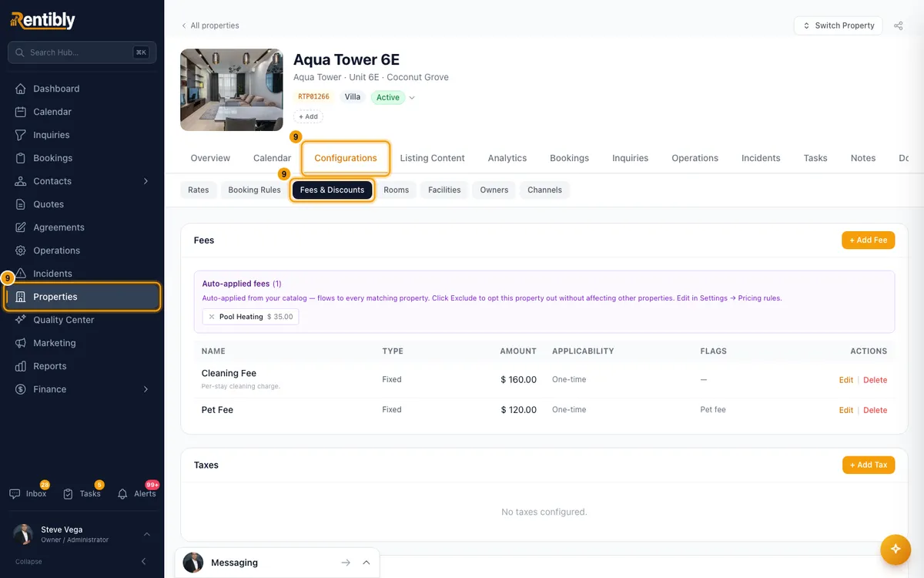Edit the Pet Fee row
The height and width of the screenshot is (578, 924).
pos(846,410)
